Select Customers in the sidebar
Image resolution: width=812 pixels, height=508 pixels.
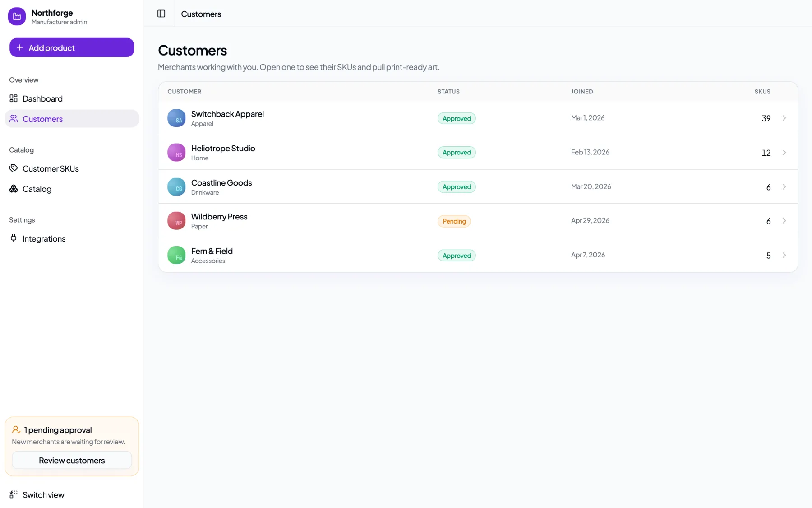[72, 119]
